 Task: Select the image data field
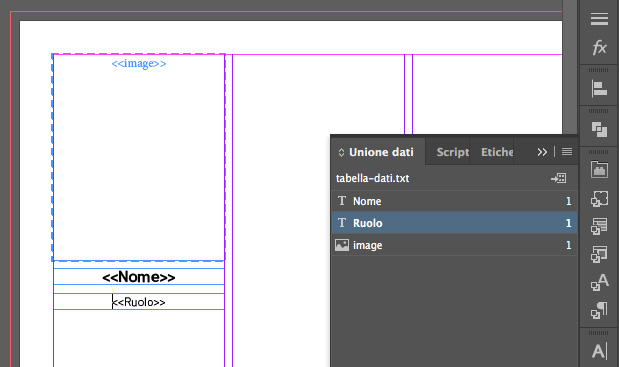(x=454, y=245)
